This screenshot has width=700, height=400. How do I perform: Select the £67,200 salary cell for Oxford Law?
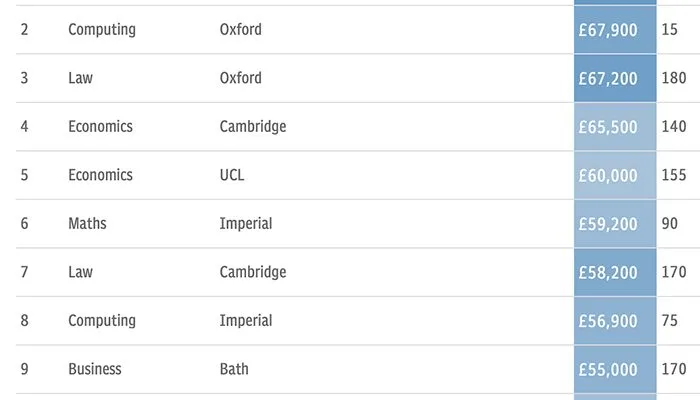click(x=615, y=78)
